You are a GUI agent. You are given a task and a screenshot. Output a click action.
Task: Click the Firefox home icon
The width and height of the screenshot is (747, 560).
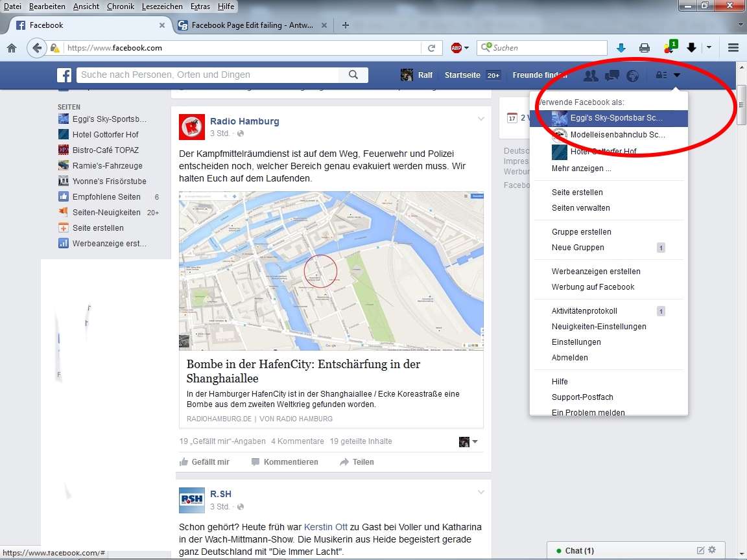tap(12, 47)
